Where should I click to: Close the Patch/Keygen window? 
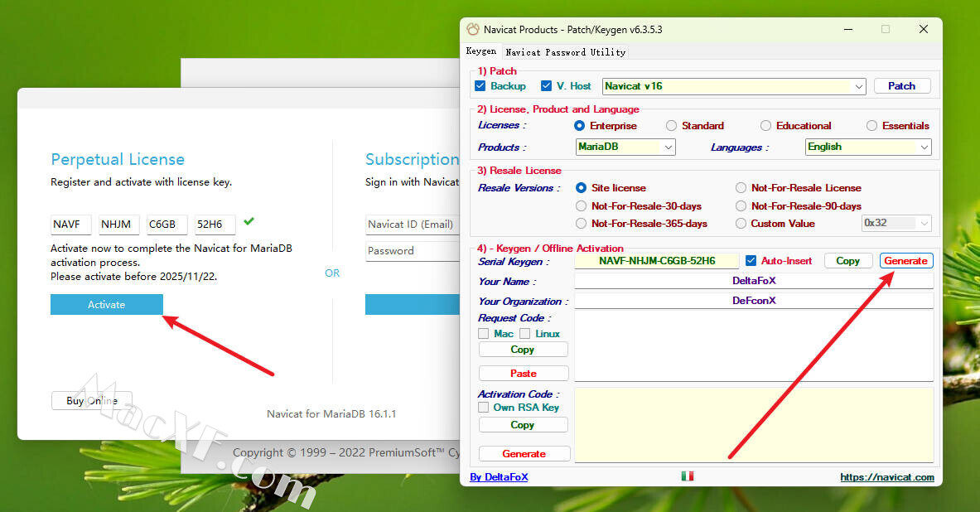click(x=923, y=29)
